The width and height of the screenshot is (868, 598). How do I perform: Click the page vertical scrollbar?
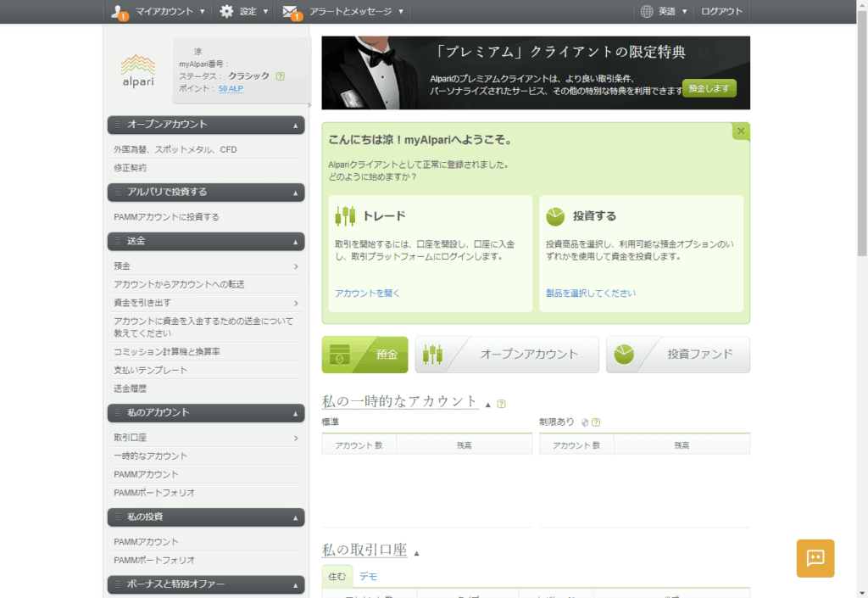point(862,133)
